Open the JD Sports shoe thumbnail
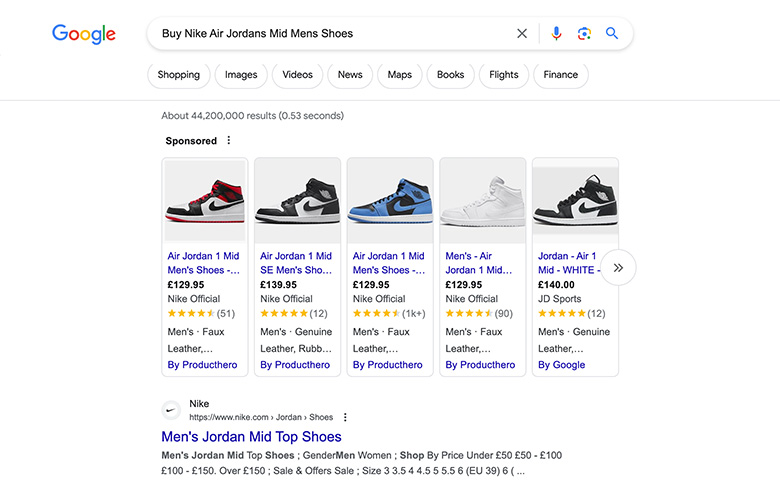The height and width of the screenshot is (500, 780). [x=576, y=200]
